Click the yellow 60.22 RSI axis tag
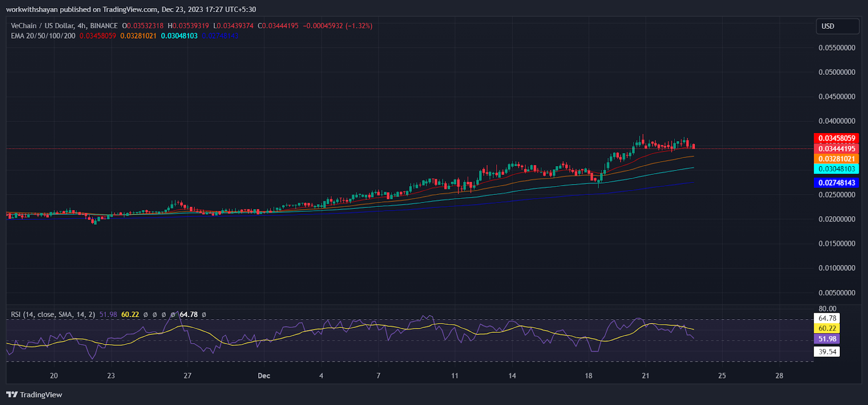This screenshot has width=868, height=405. [827, 328]
